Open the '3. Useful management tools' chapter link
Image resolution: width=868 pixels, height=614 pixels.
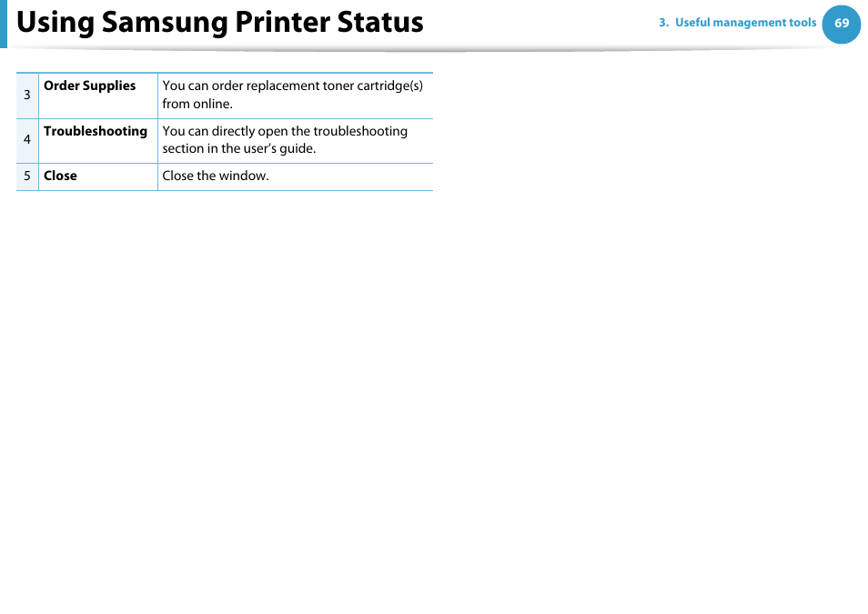click(x=737, y=23)
